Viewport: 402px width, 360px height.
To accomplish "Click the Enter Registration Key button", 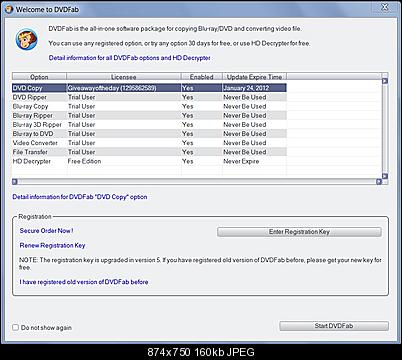I will (299, 232).
